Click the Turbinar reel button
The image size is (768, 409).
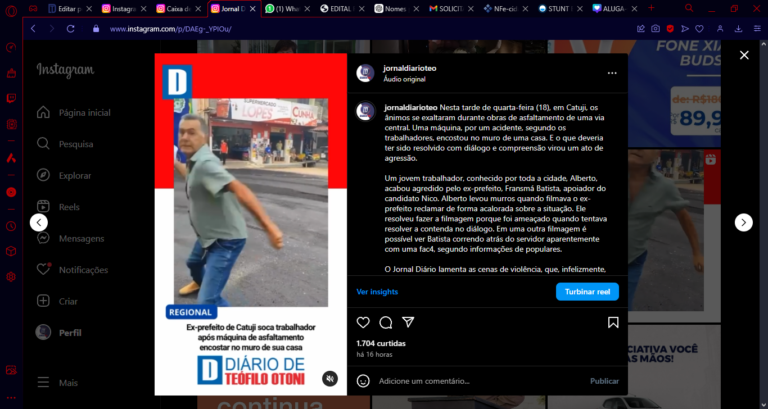tap(587, 291)
